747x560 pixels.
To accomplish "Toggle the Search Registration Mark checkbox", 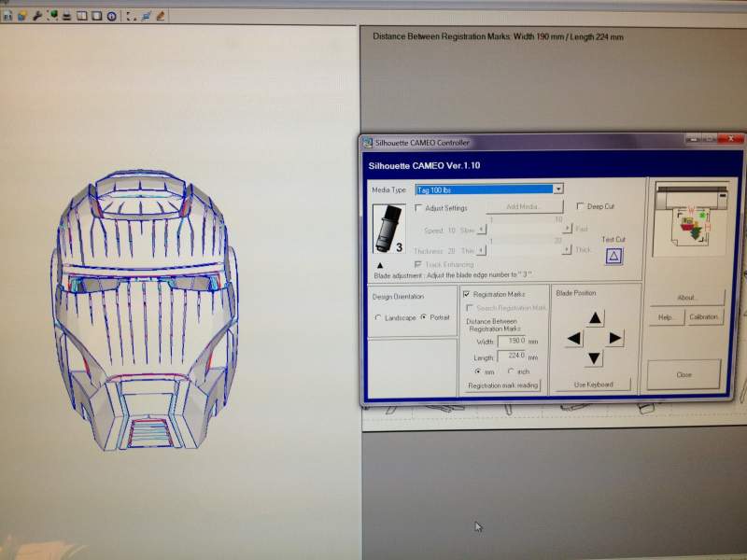I will tap(470, 308).
